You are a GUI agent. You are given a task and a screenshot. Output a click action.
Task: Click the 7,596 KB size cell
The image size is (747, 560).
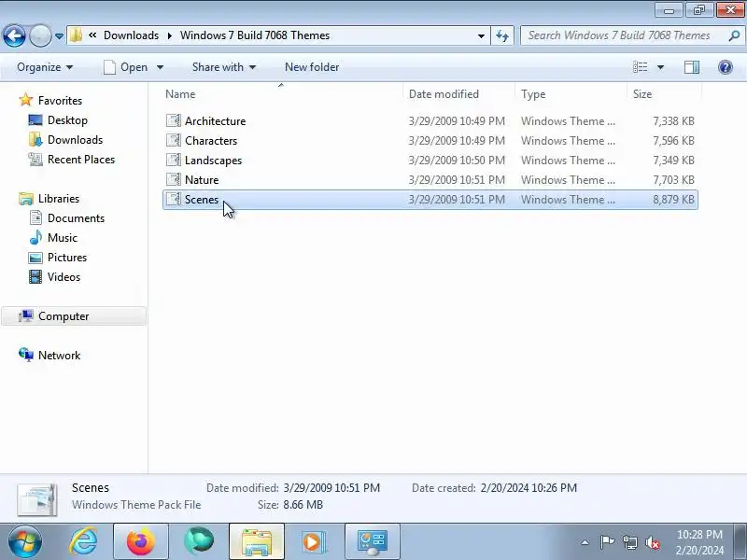point(673,141)
